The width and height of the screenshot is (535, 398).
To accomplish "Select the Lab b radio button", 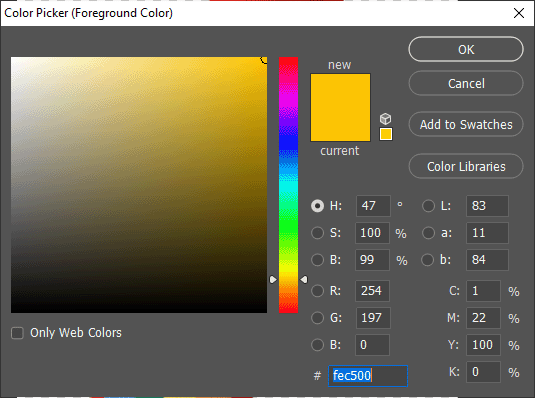I will (428, 260).
